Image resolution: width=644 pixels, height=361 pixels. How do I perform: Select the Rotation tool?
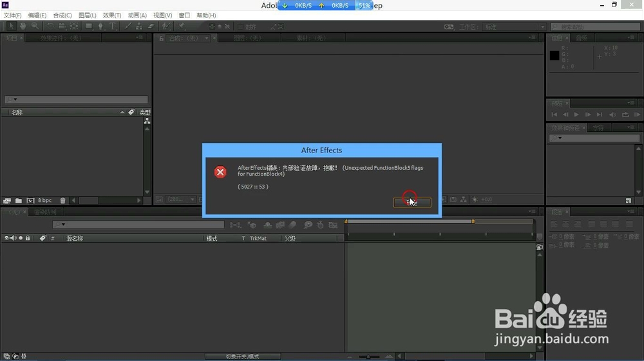[x=50, y=26]
